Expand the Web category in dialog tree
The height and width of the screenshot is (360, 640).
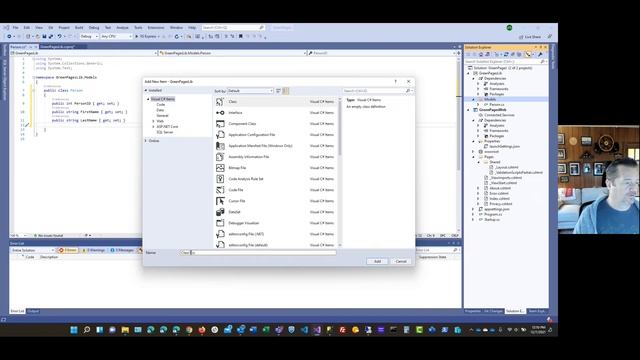pyautogui.click(x=153, y=121)
